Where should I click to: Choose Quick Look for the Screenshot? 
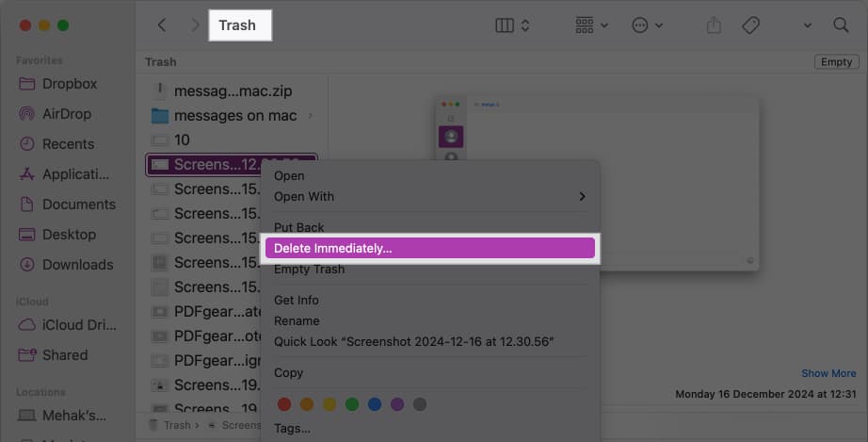point(413,342)
